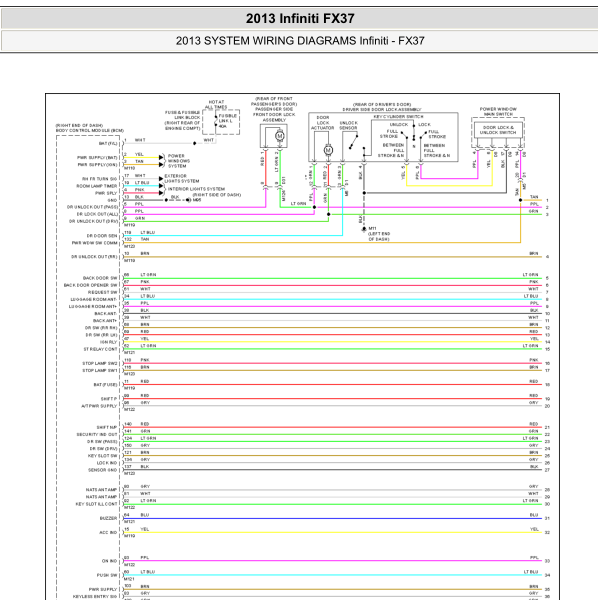Click the "FUSIBLE LINK L 40A" label

pos(227,121)
